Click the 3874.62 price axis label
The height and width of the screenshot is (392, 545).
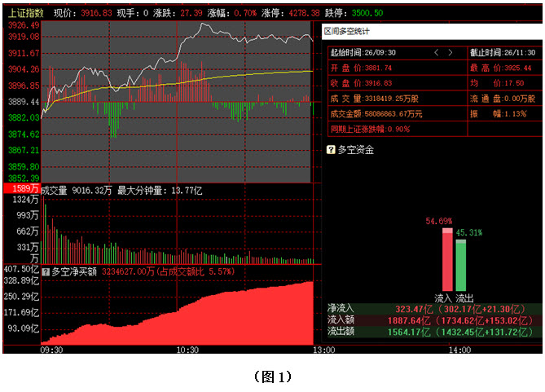24,134
